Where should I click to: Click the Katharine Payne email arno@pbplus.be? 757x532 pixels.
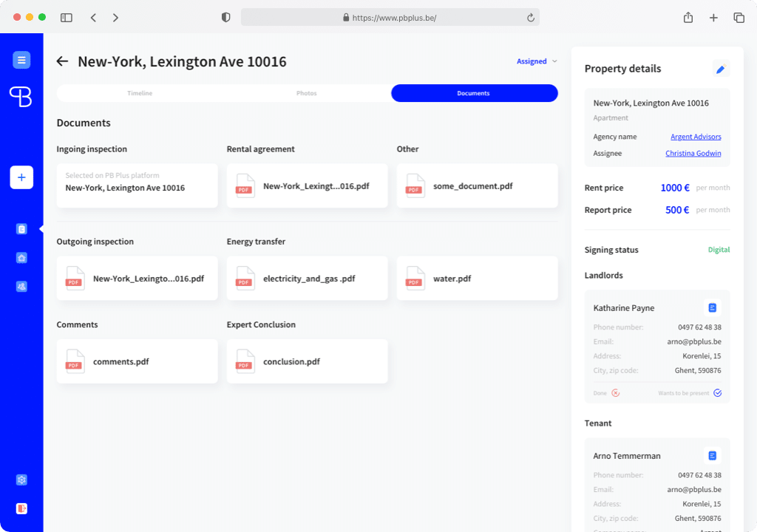click(694, 341)
